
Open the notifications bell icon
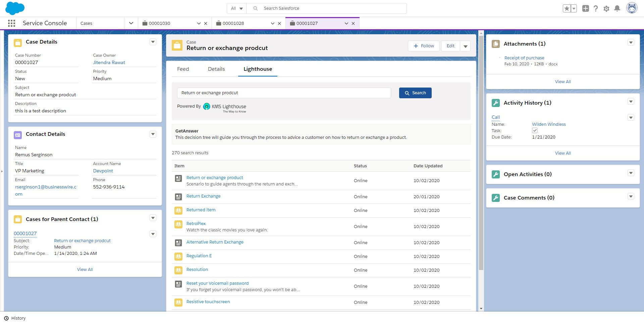pos(617,8)
